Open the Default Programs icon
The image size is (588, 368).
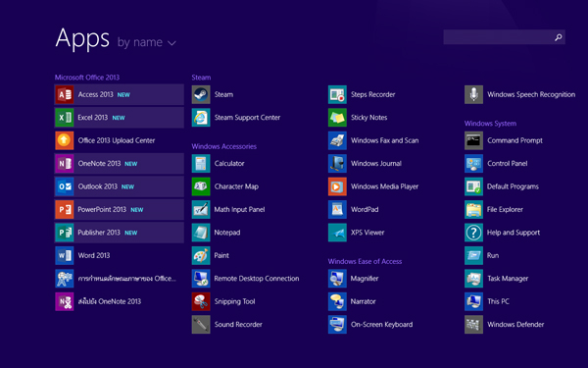(x=474, y=186)
